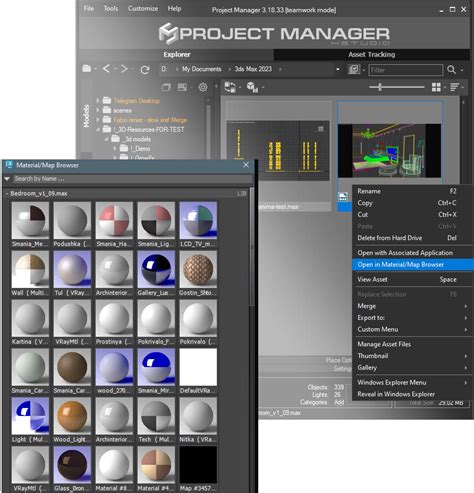This screenshot has height=493, width=474.
Task: Click the boxes merge icon above the thumbnails
Action: (x=252, y=87)
